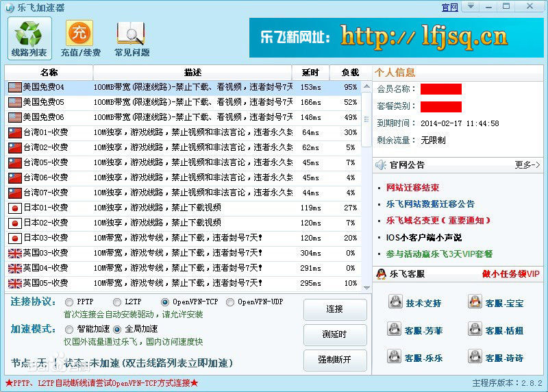Open the 常见问题 FAQ book icon
The width and height of the screenshot is (548, 392).
click(132, 38)
